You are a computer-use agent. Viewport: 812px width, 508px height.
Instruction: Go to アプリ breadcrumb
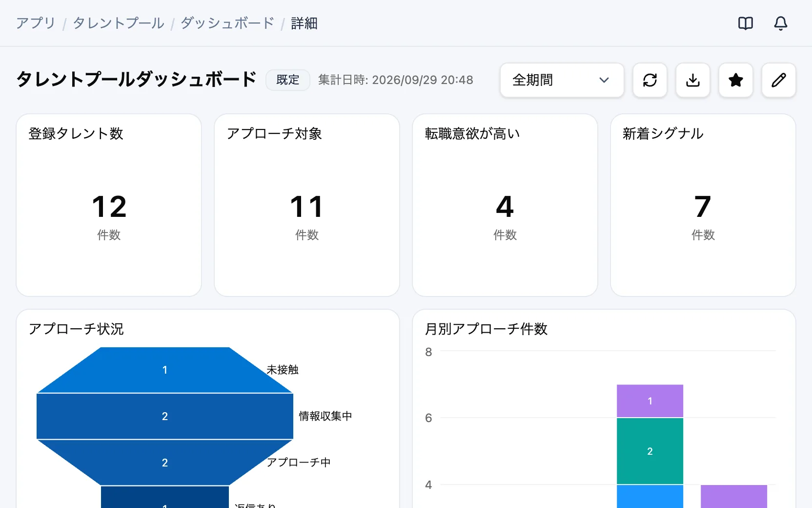point(36,23)
